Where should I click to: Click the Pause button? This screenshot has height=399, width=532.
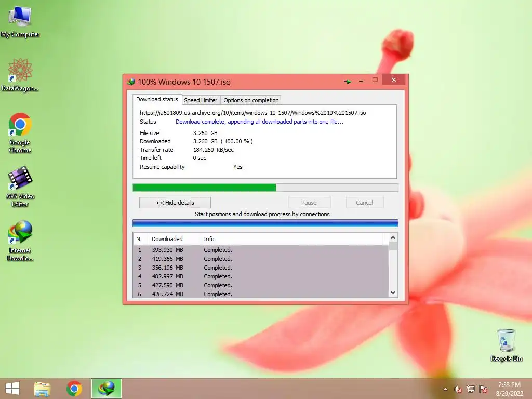tap(309, 203)
